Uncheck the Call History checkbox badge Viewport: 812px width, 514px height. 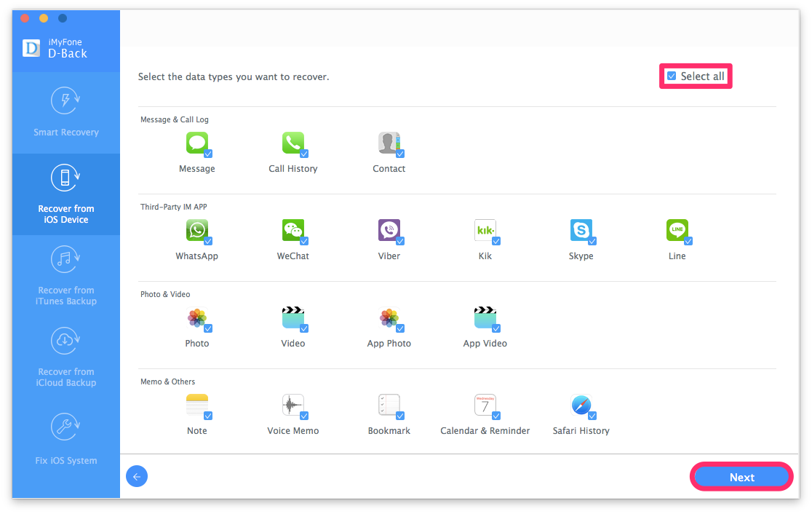click(304, 154)
